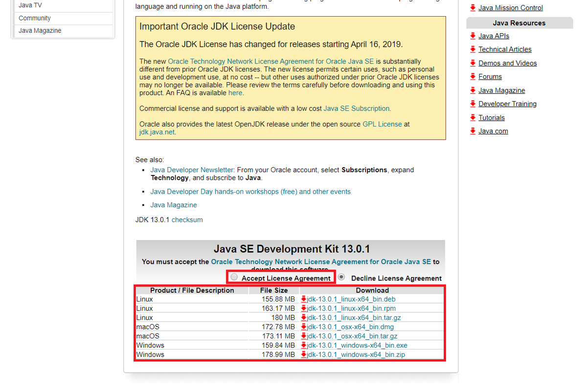
Task: Open the Community sidebar entry
Action: 34,18
